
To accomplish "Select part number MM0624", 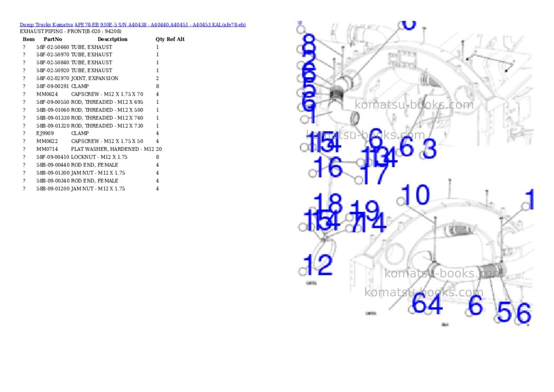I will point(47,94).
